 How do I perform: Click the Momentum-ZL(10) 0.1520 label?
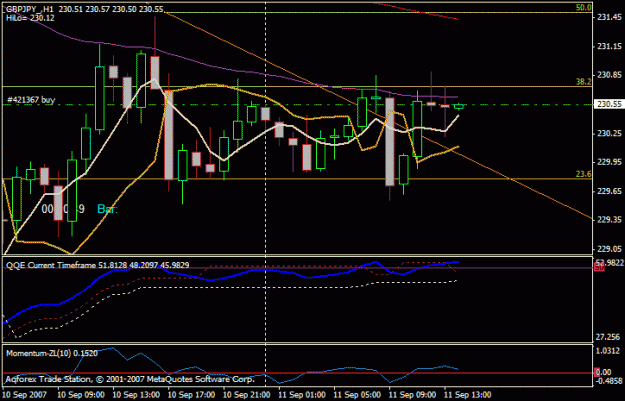point(52,353)
